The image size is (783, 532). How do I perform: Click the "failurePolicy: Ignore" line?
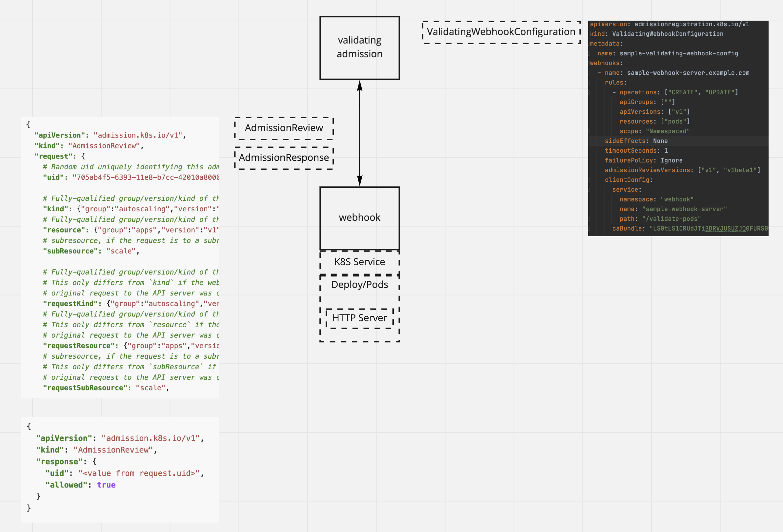(x=644, y=161)
